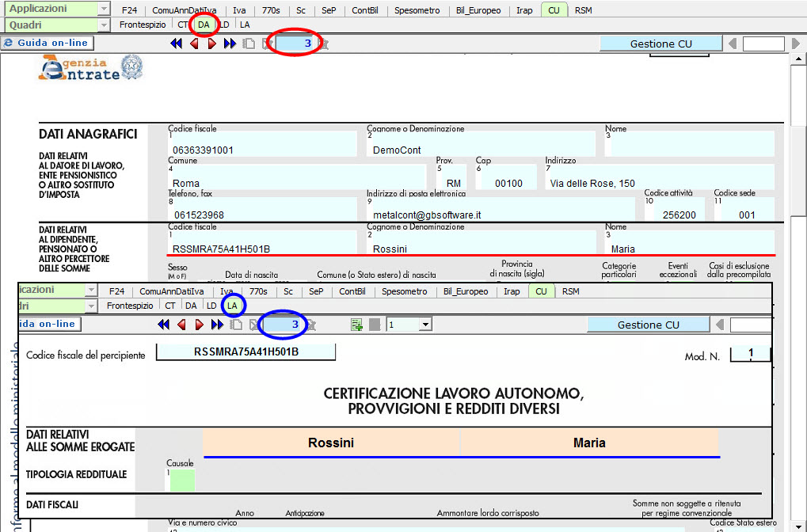The image size is (807, 532).
Task: Click the copy-page icon in the LA panel toolbar
Action: tap(236, 324)
